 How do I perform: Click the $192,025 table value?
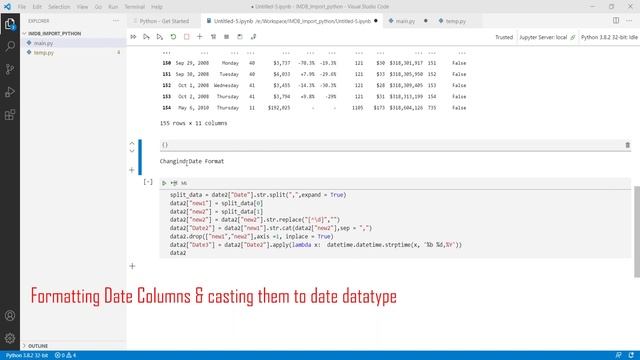[279, 108]
